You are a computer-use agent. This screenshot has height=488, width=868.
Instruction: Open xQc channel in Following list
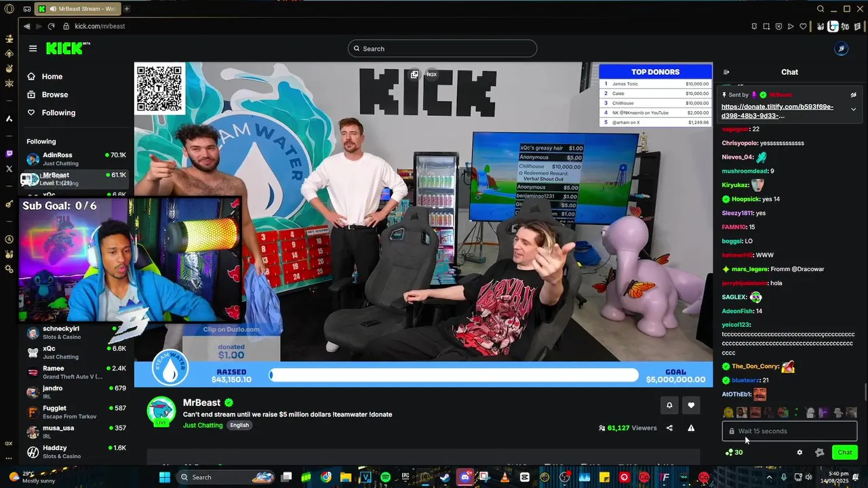pos(76,352)
